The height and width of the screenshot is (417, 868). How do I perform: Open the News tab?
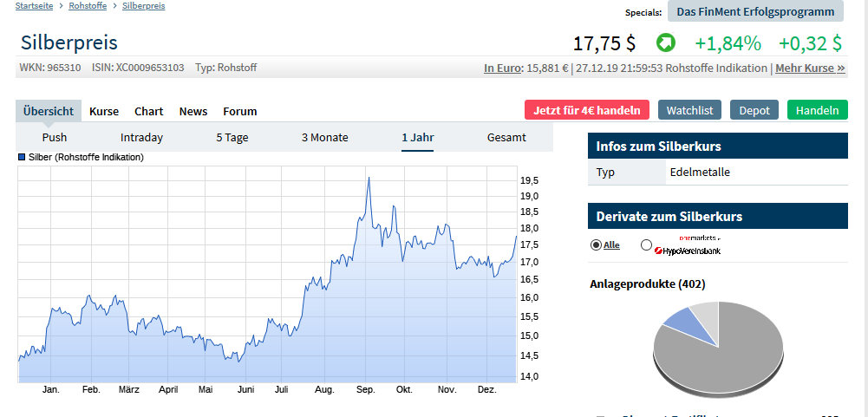[193, 111]
